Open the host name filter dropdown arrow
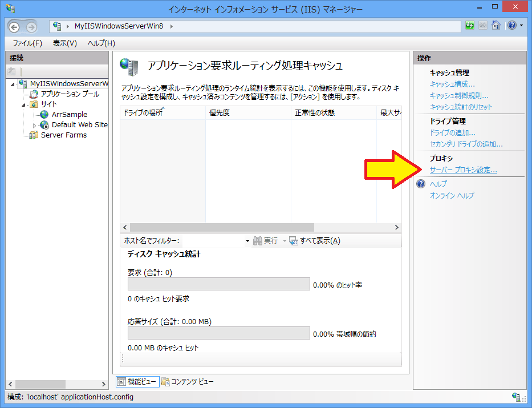 pyautogui.click(x=247, y=241)
